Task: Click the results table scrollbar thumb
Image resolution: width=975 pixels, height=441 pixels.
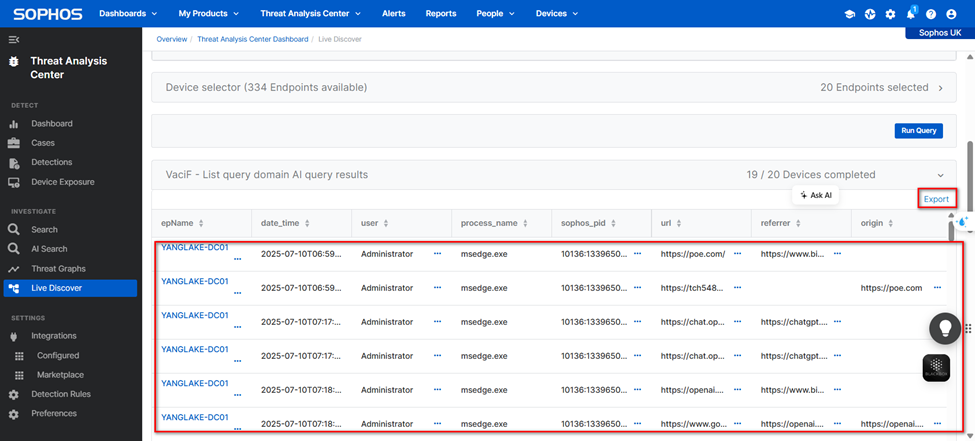Action: point(951,230)
